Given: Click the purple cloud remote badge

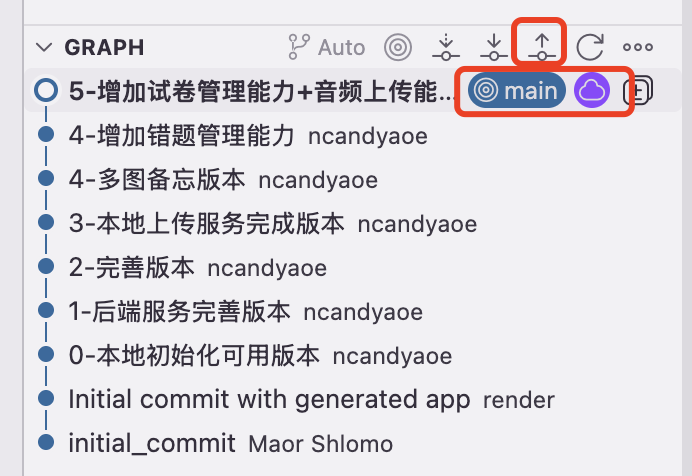Looking at the screenshot, I should point(592,90).
